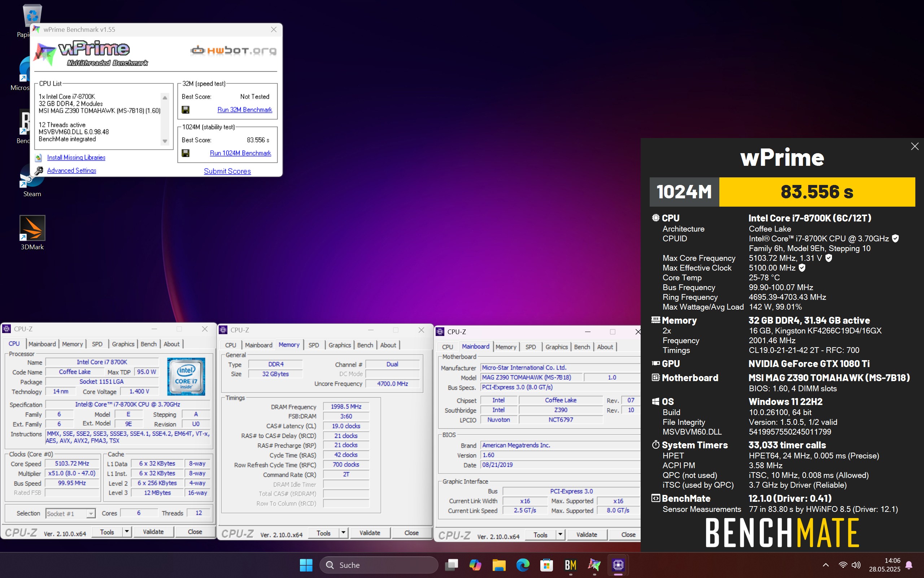Screen dimensions: 924x578
Task: Open SPD tab in third CPU-Z window
Action: pos(530,347)
